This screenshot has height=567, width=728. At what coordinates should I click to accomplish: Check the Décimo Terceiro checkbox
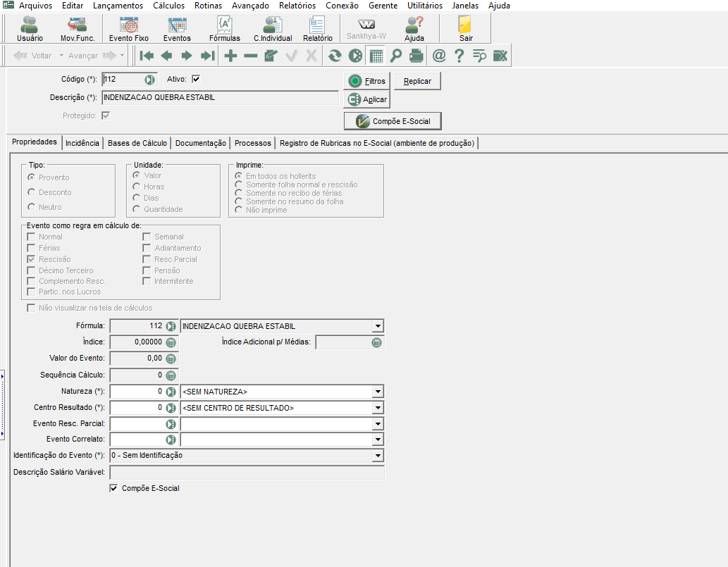(31, 270)
